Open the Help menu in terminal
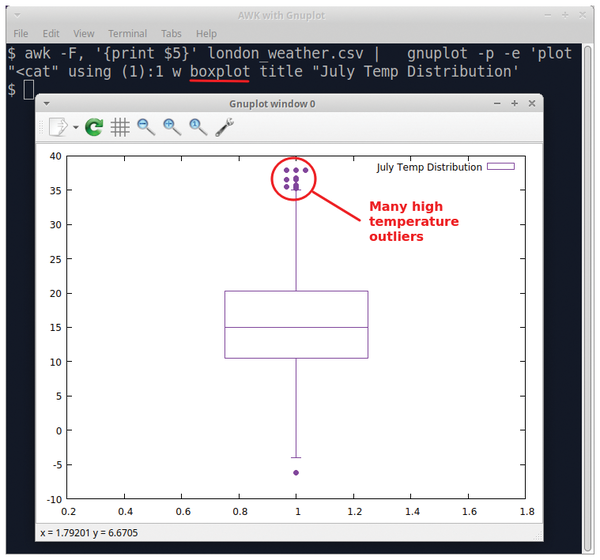 coord(206,34)
